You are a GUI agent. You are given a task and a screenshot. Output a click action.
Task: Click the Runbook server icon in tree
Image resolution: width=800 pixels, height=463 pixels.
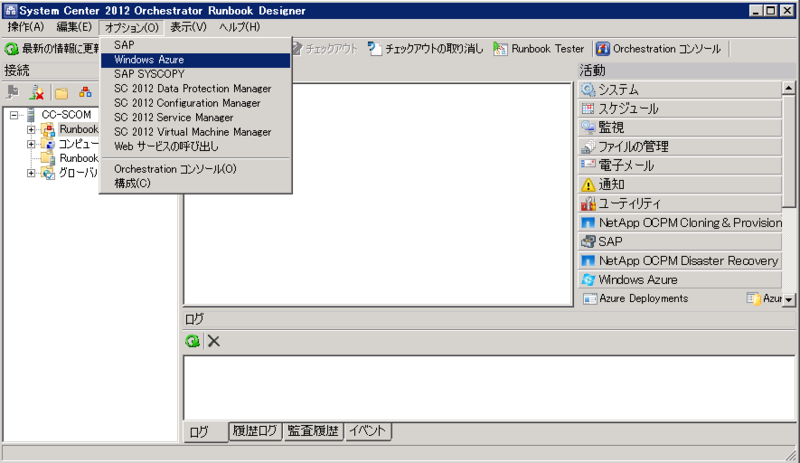click(48, 159)
